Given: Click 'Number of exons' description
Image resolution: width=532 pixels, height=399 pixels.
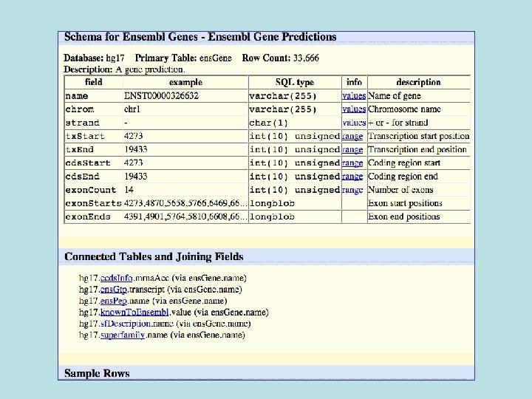Looking at the screenshot, I should (400, 190).
